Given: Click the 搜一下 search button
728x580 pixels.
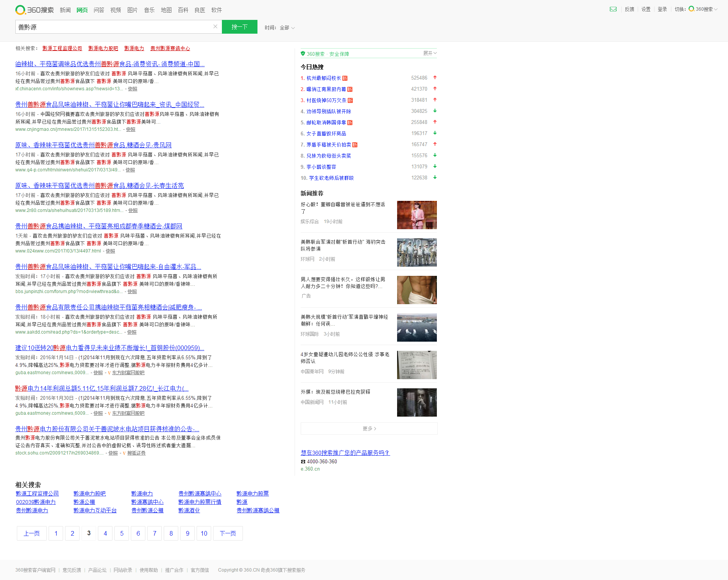Looking at the screenshot, I should point(239,27).
